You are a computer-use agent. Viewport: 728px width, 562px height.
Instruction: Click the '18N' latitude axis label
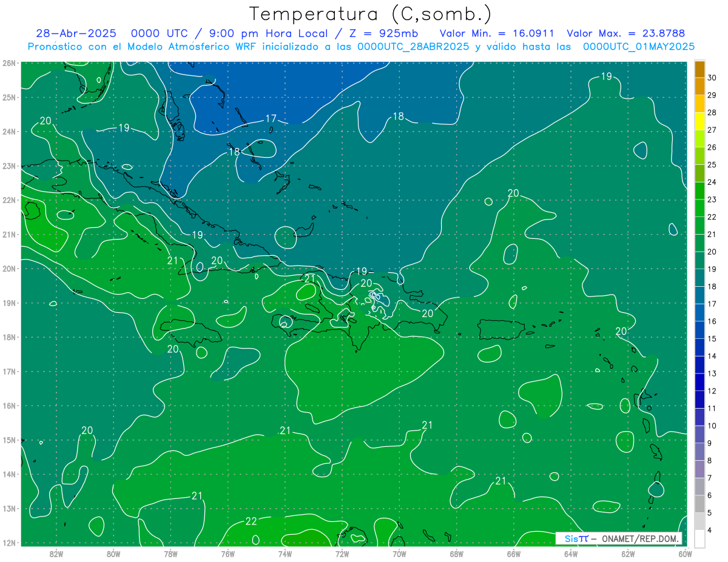9,337
